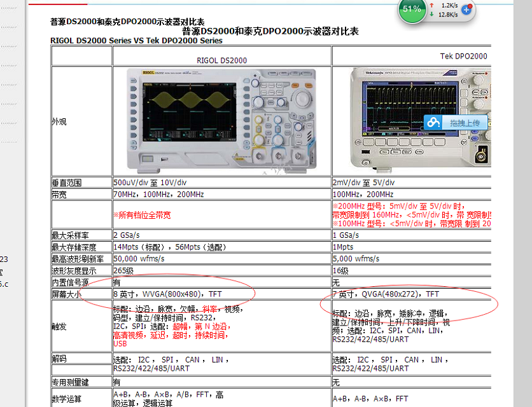
Task: Click the 解码 row label
Action: (59, 359)
